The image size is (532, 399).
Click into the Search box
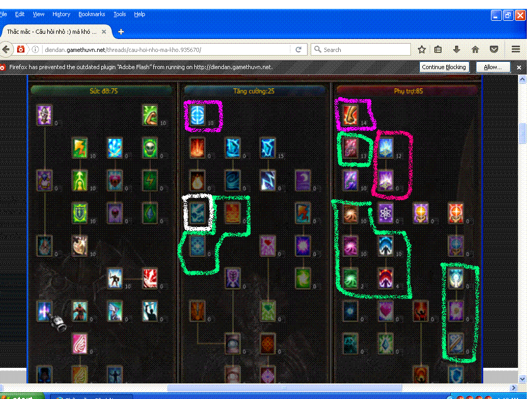361,49
